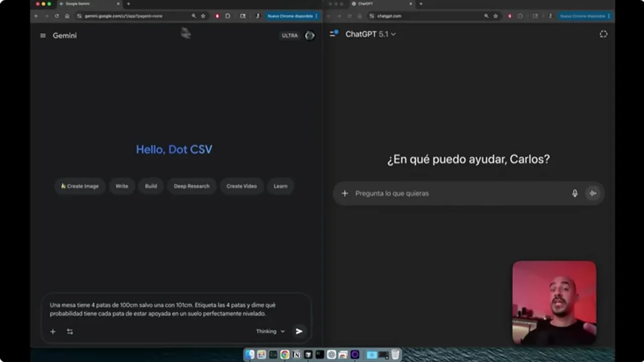Go back in the Gemini window

point(36,16)
